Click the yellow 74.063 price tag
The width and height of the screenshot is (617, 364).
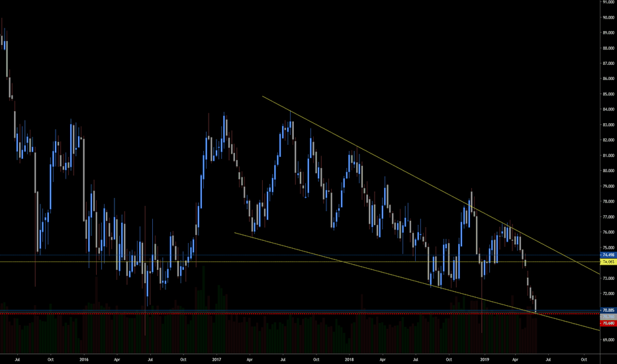608,261
